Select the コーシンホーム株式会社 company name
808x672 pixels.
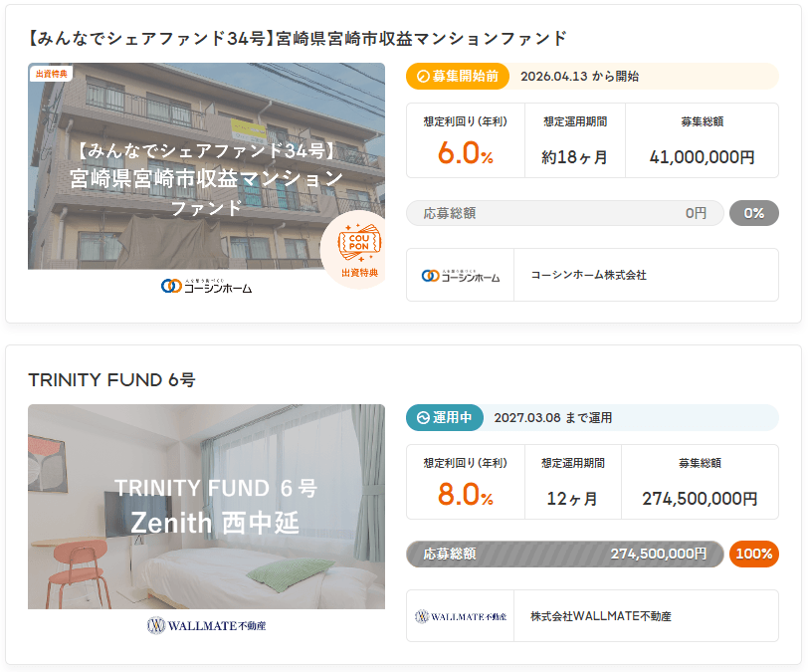(588, 276)
